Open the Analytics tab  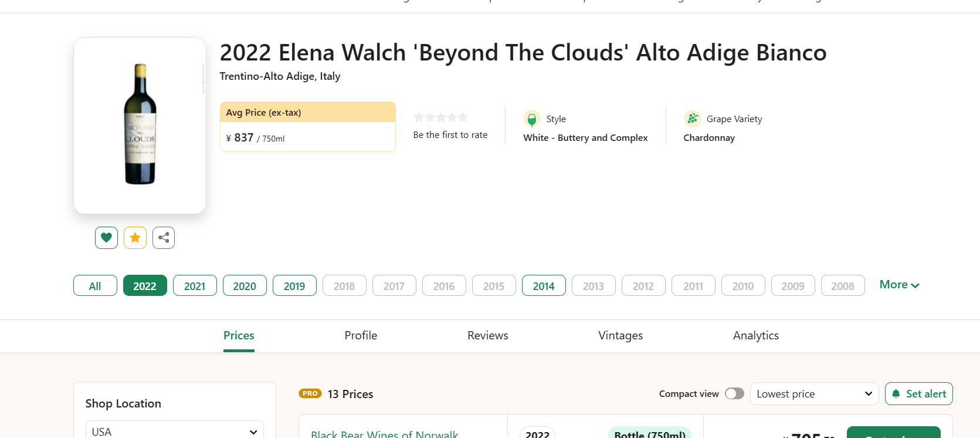click(x=755, y=335)
